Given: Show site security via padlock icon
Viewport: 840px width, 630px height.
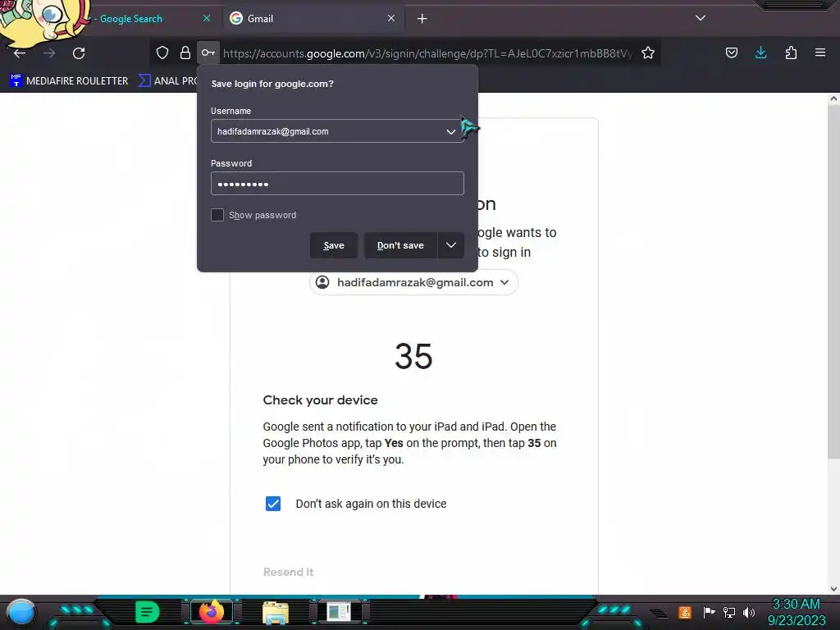Looking at the screenshot, I should coord(185,52).
